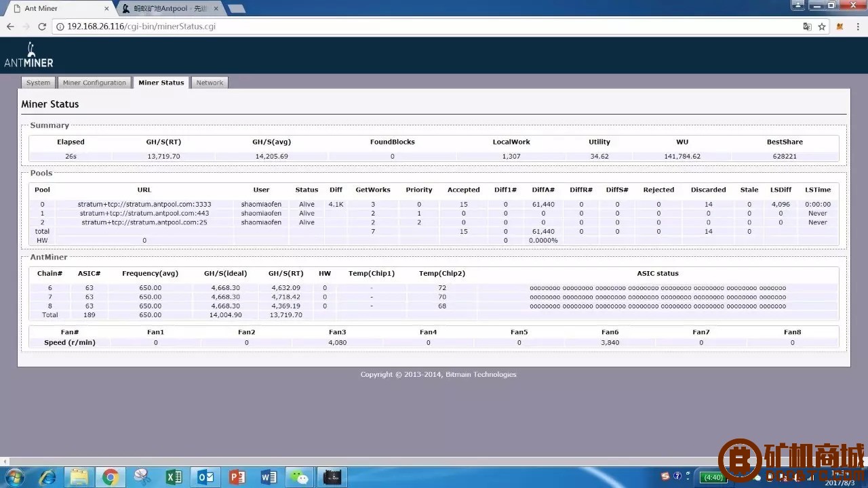
Task: Click the BestShare value 628221
Action: coord(785,156)
